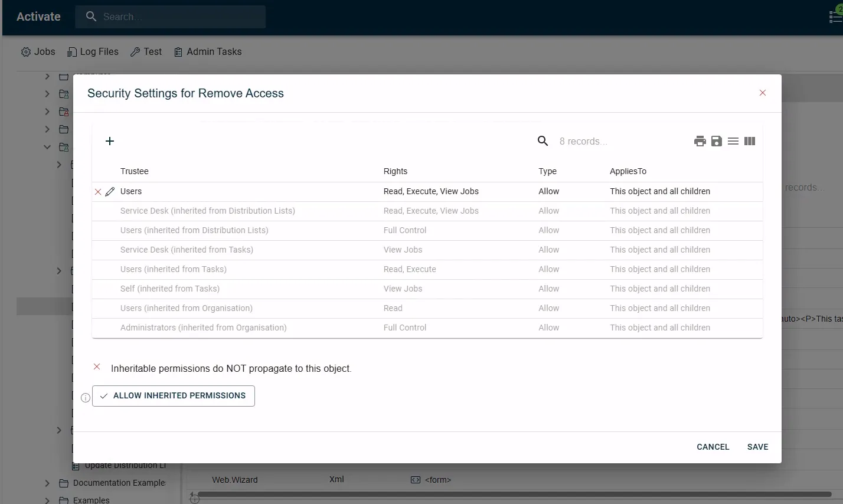Save the security settings
Image resolution: width=843 pixels, height=504 pixels.
coord(757,447)
